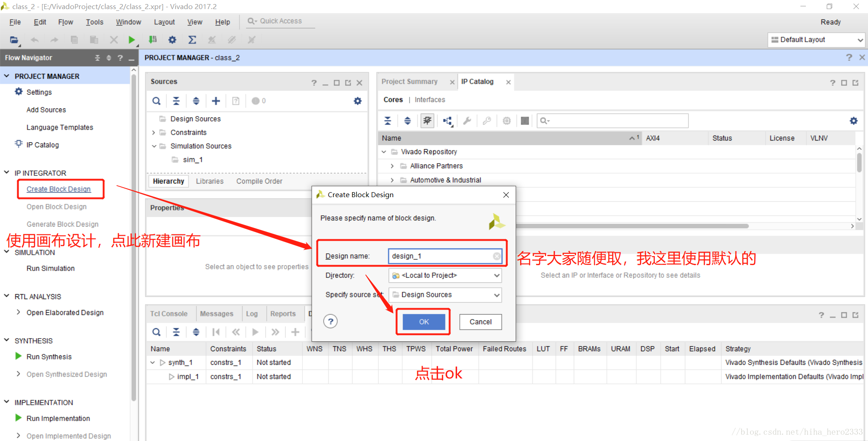
Task: Open the File menu
Action: [15, 22]
